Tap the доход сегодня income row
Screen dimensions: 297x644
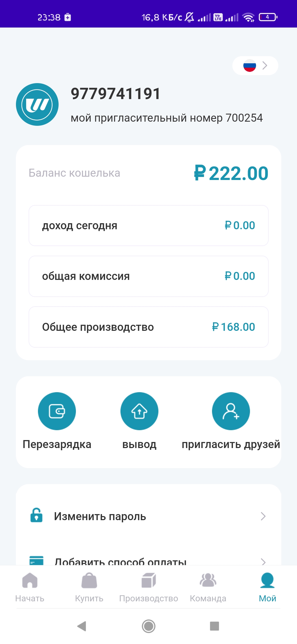coord(148,225)
